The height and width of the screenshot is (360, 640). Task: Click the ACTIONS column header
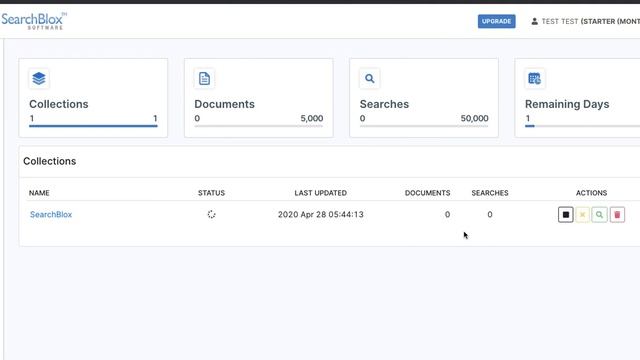coord(591,193)
